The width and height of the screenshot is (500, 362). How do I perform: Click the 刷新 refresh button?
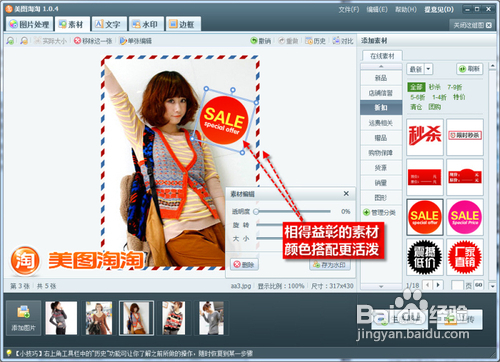coord(469,69)
